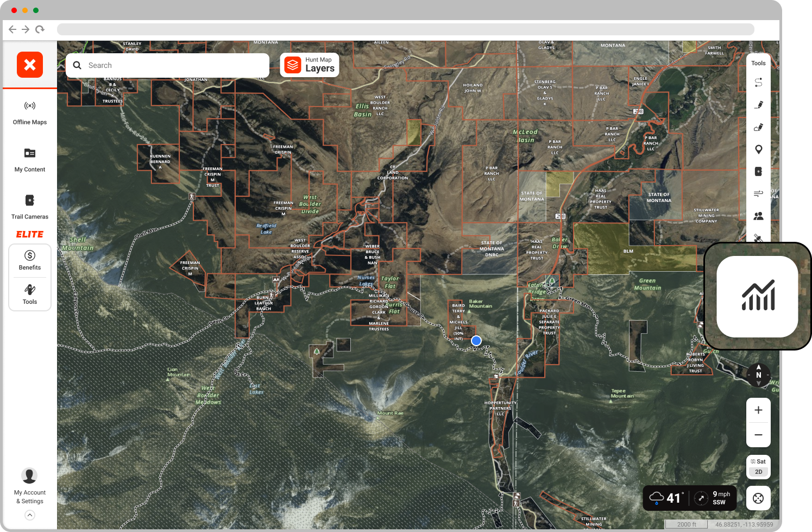Reload the browser page

point(40,29)
